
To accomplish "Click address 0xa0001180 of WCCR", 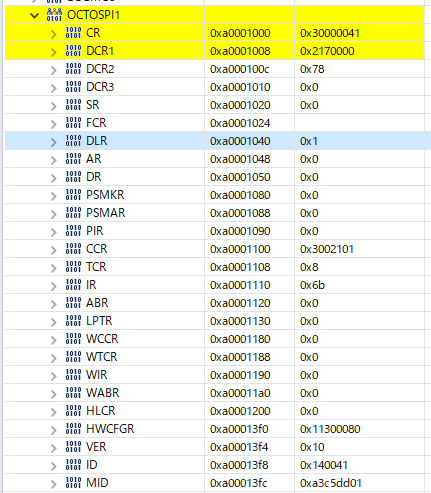I will pos(240,339).
